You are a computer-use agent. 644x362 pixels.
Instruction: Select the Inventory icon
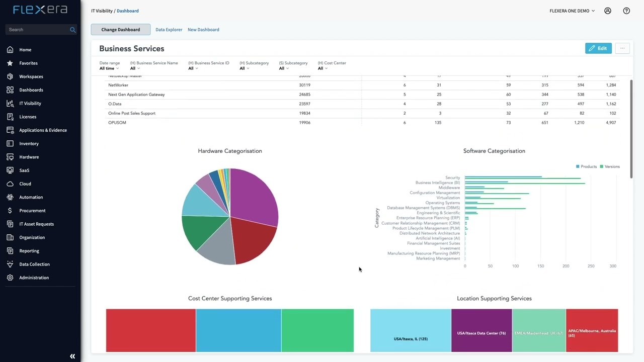tap(10, 144)
